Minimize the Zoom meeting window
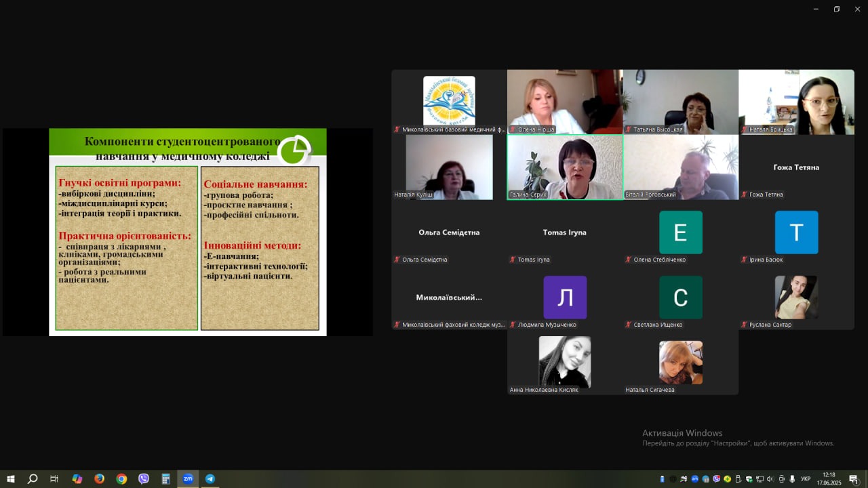The height and width of the screenshot is (488, 868). [816, 9]
